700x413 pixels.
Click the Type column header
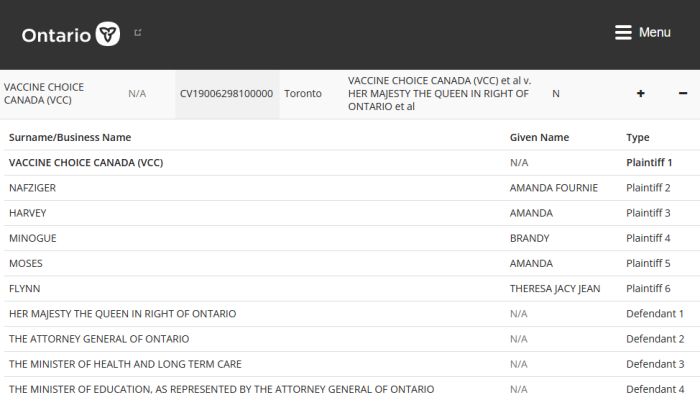[x=638, y=137]
